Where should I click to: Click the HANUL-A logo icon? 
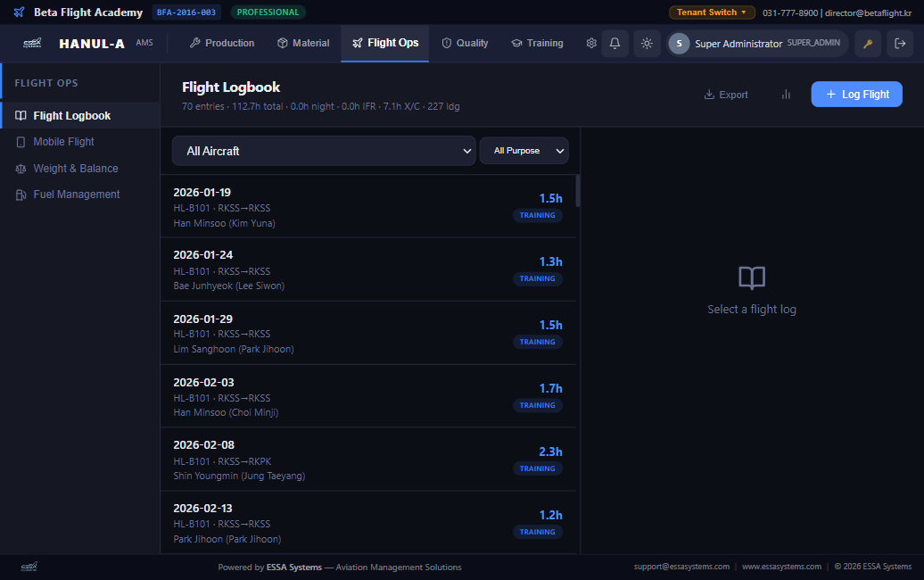pos(32,43)
